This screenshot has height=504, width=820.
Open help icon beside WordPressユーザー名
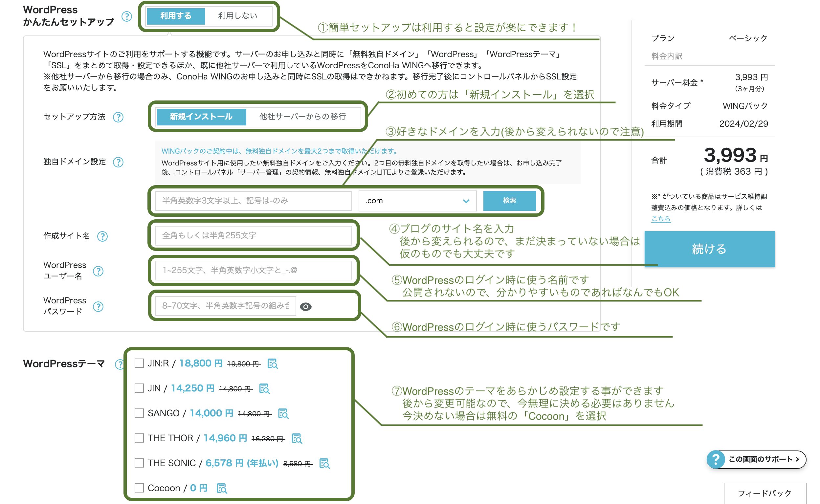(x=98, y=271)
